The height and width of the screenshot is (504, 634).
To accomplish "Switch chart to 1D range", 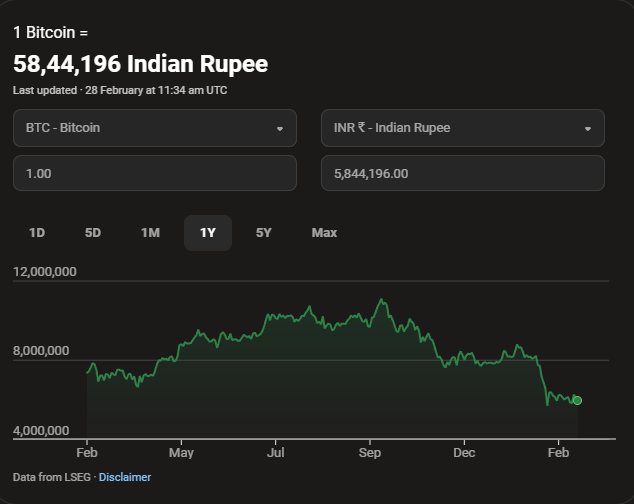I will click(x=37, y=233).
